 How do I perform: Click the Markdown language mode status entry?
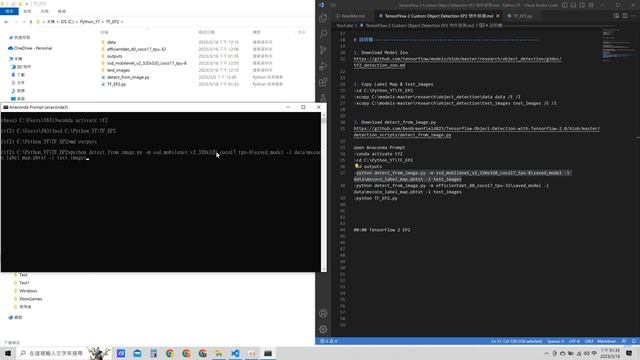pos(607,341)
